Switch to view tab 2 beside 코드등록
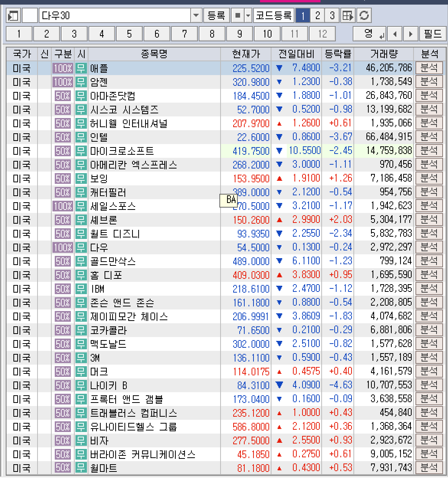This screenshot has width=448, height=478. (x=317, y=16)
